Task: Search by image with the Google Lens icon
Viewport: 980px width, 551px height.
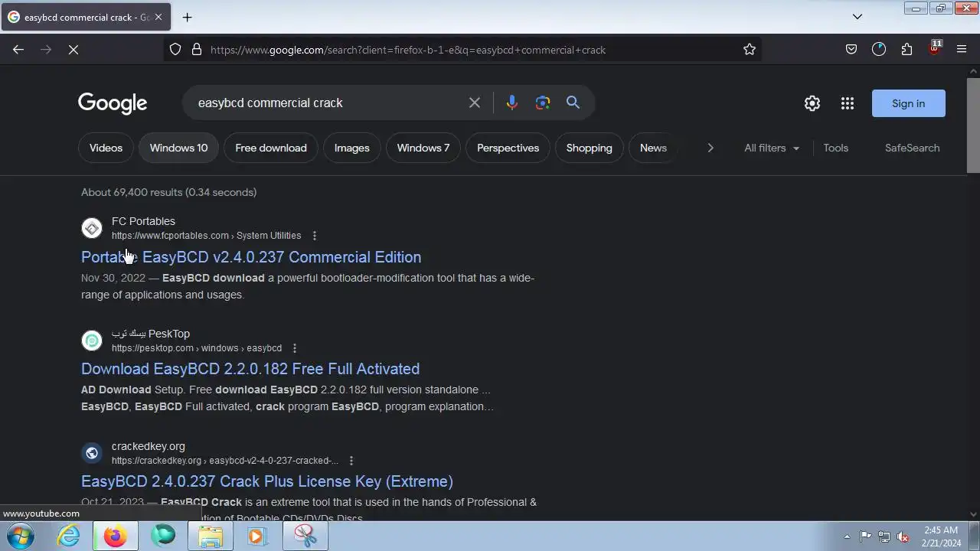Action: [543, 103]
